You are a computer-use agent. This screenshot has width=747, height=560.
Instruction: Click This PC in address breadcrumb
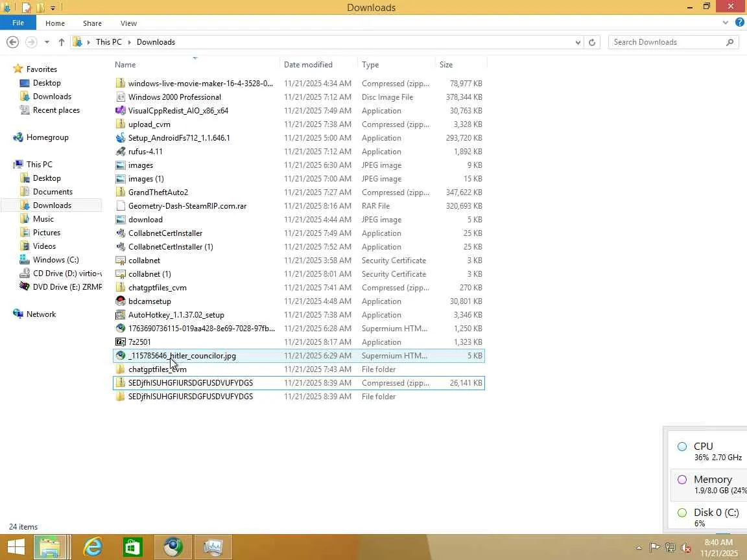coord(109,42)
